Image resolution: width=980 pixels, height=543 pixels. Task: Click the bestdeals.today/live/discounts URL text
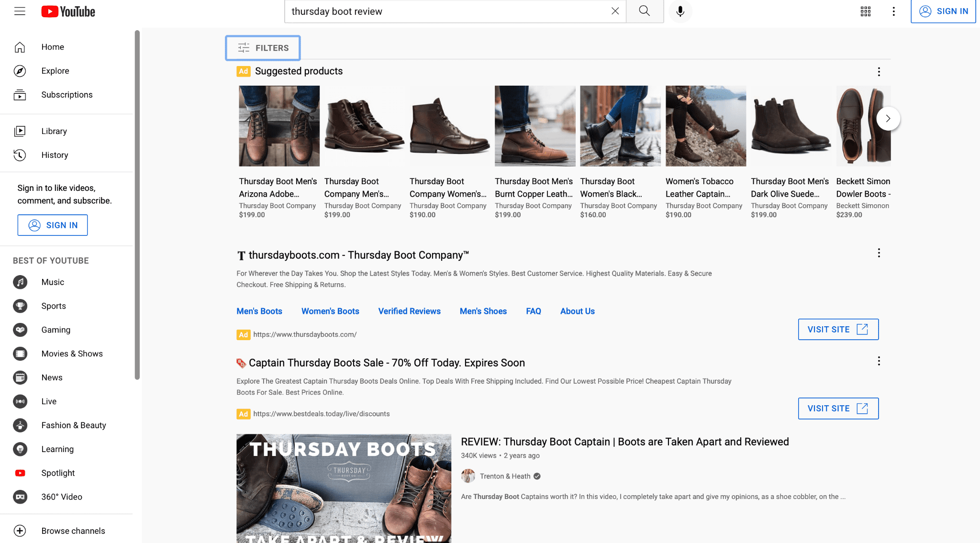pyautogui.click(x=322, y=414)
